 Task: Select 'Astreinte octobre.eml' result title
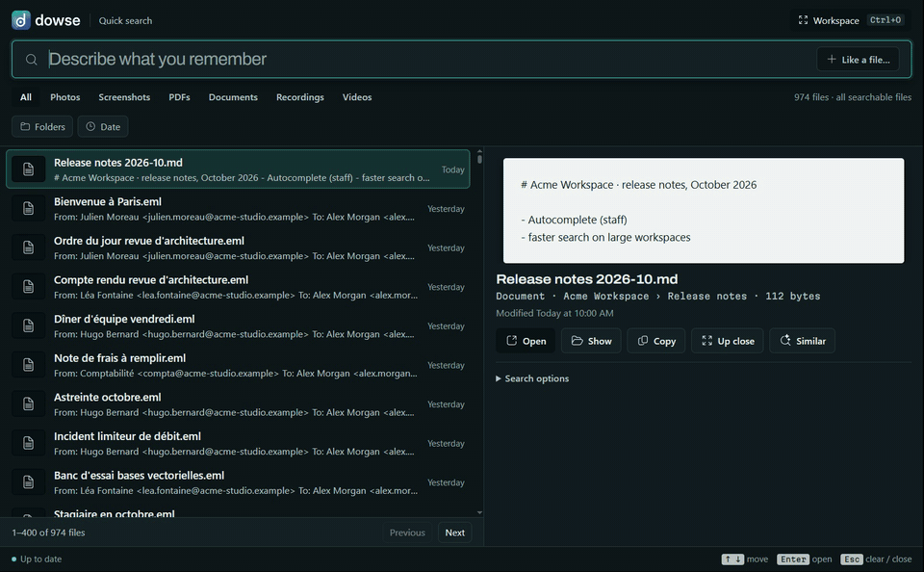(107, 397)
